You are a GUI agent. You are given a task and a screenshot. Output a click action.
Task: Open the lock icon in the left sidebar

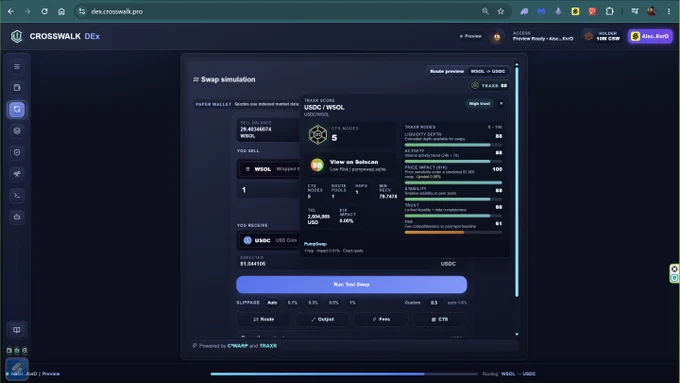click(17, 217)
